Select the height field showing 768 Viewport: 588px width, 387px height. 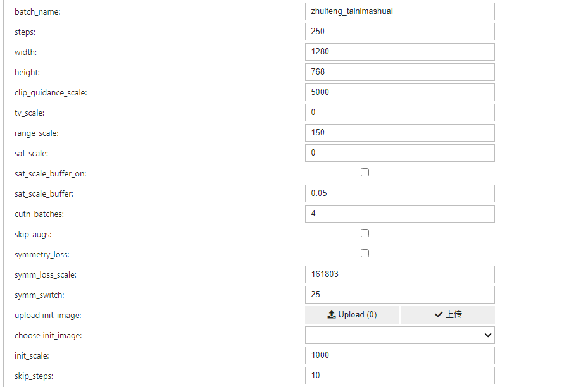pos(399,72)
